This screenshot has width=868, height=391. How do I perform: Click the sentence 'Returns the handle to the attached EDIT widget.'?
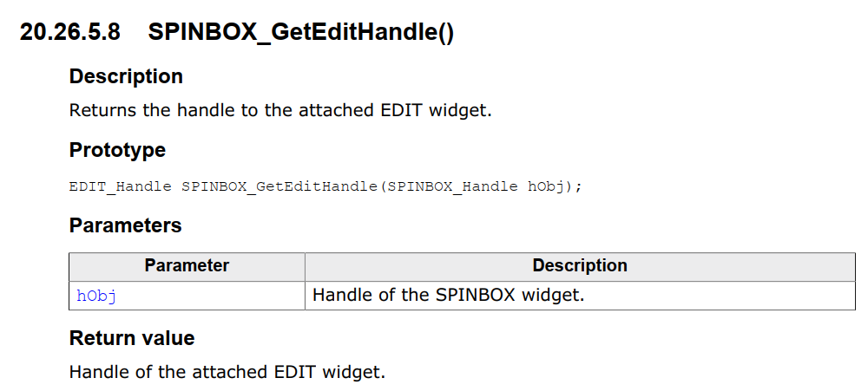(280, 110)
